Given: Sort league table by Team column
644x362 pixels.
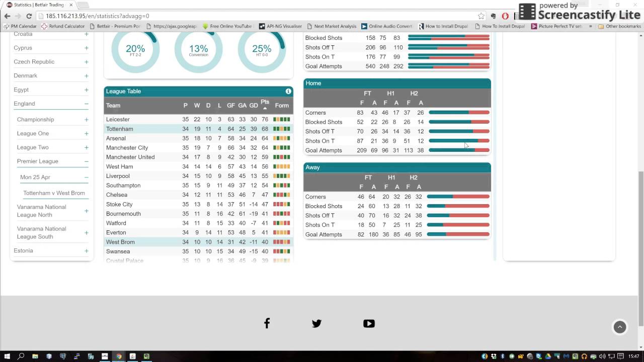Looking at the screenshot, I should pyautogui.click(x=113, y=106).
